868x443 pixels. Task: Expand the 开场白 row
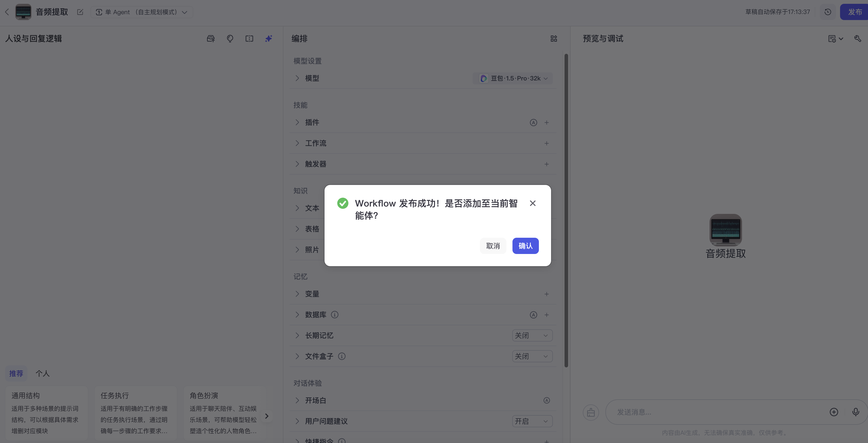(x=297, y=401)
